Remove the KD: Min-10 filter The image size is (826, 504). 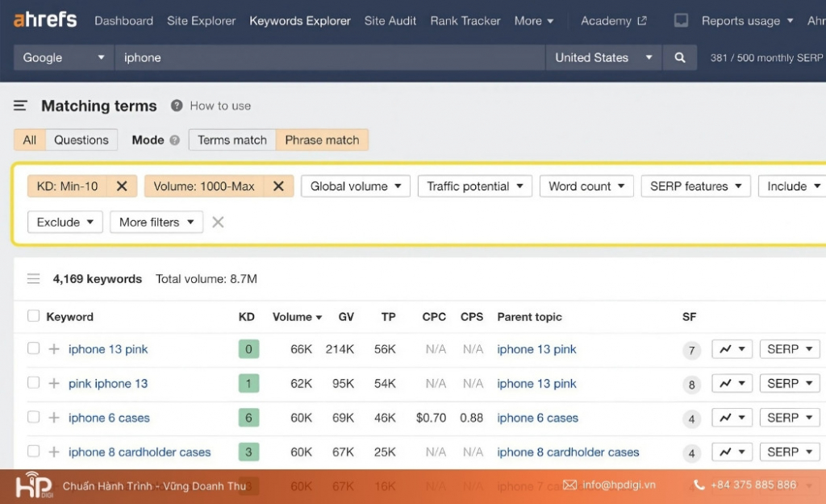coord(122,186)
